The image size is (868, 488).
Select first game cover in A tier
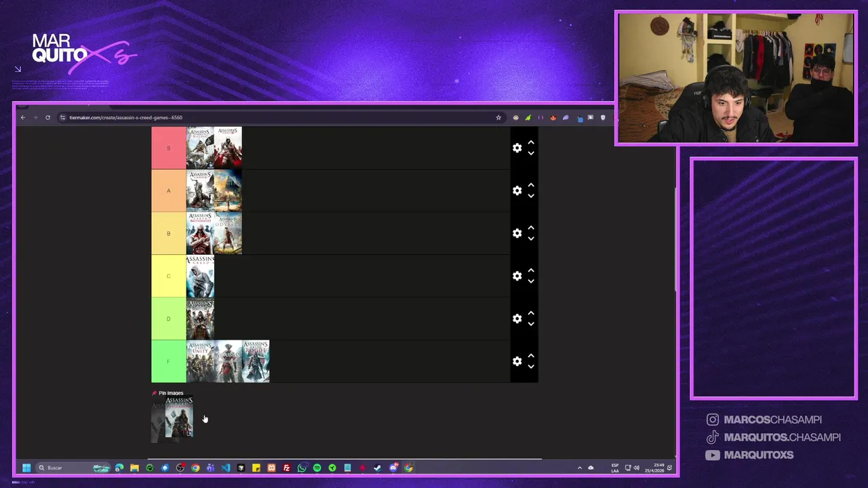pos(200,190)
